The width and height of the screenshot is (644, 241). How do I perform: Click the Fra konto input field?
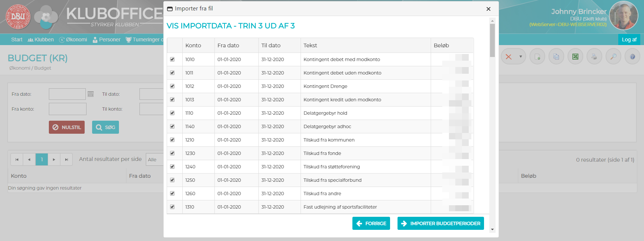click(x=67, y=109)
